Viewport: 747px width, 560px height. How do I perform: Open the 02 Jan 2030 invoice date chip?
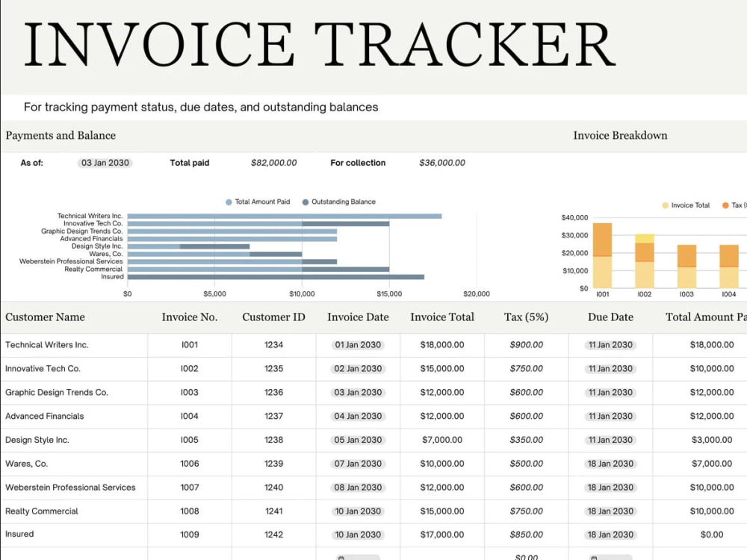pyautogui.click(x=358, y=369)
